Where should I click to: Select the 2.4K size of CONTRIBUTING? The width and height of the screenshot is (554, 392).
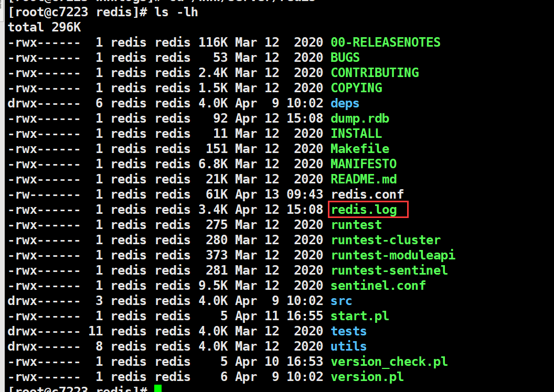[213, 73]
